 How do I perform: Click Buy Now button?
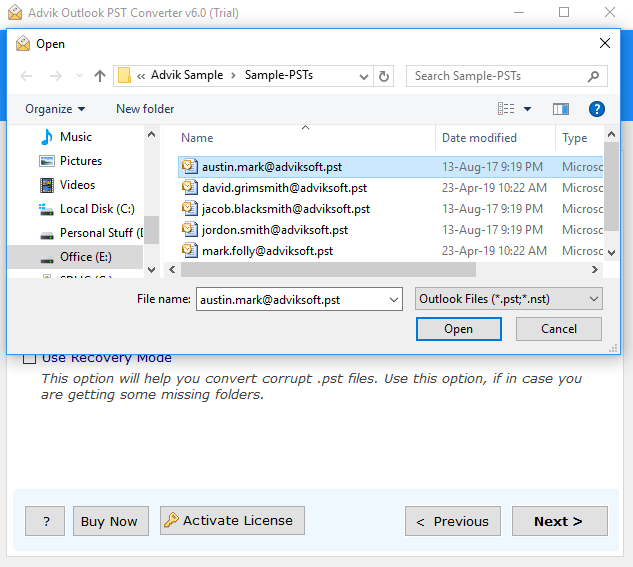pos(111,521)
